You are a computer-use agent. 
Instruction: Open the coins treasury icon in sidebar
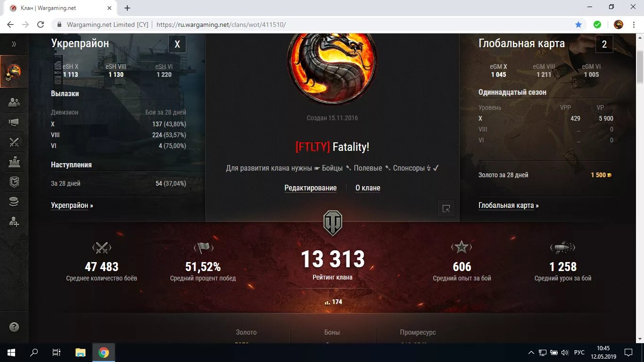click(x=14, y=202)
